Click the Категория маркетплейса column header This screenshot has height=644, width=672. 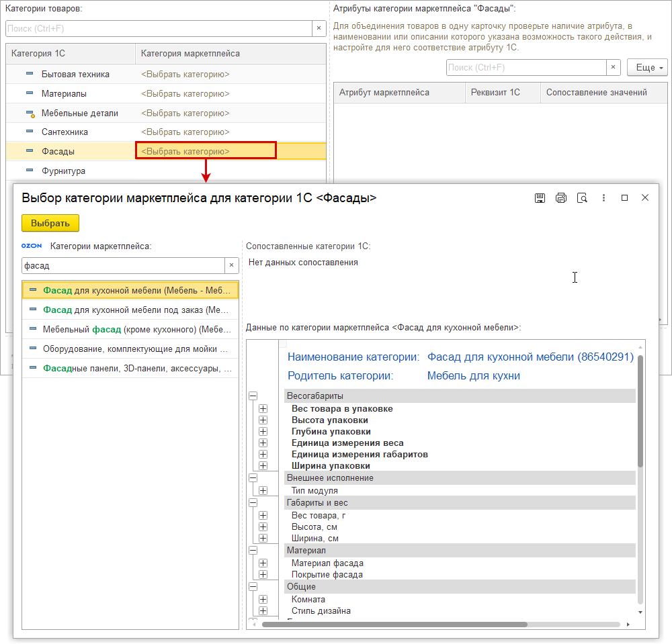tap(190, 54)
